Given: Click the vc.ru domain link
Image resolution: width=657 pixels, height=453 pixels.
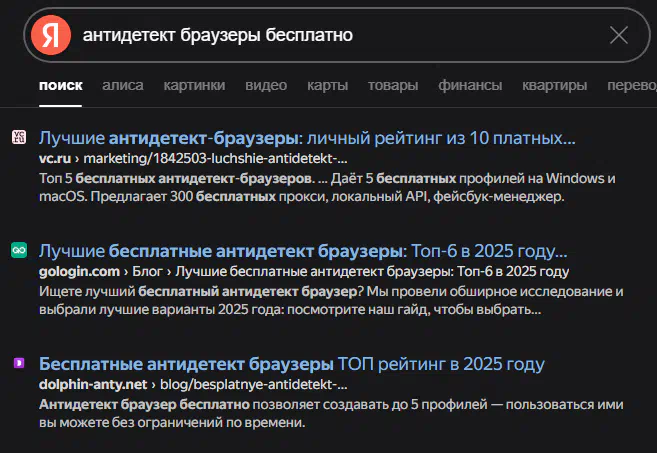Looking at the screenshot, I should coord(55,159).
